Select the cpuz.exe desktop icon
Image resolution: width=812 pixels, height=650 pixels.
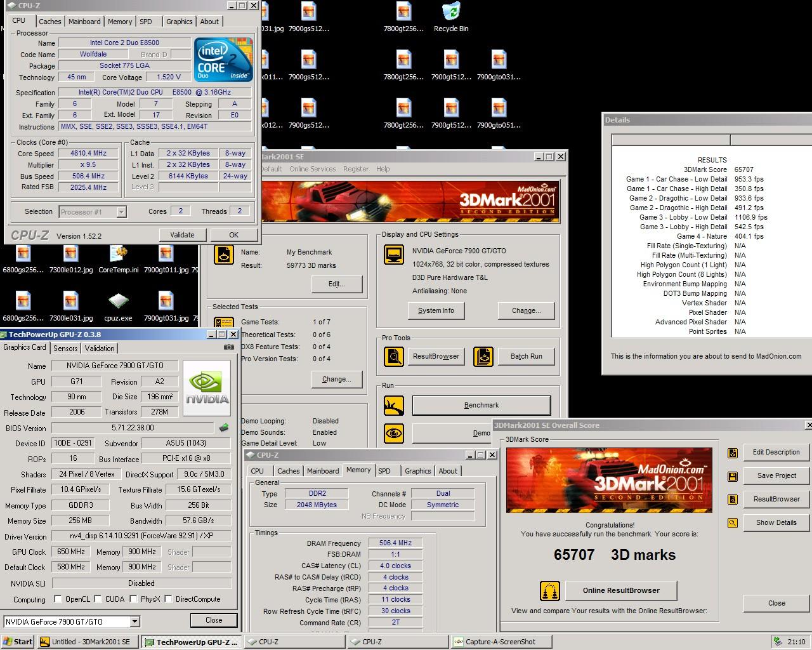118,307
